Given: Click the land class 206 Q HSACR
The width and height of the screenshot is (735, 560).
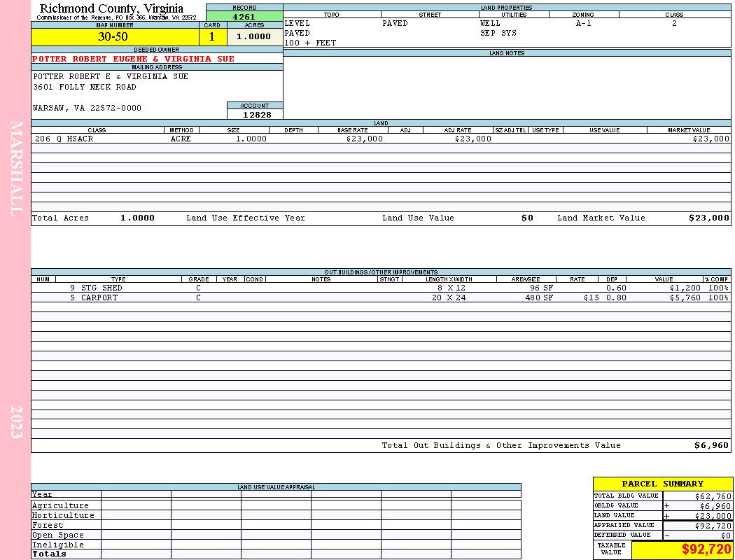Looking at the screenshot, I should coord(64,139).
